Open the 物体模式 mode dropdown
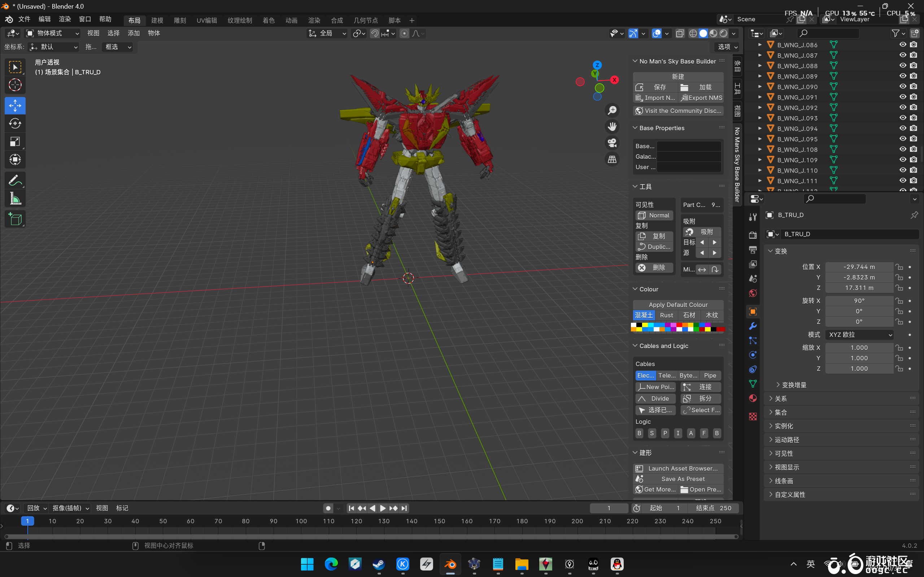924x577 pixels. pos(52,34)
